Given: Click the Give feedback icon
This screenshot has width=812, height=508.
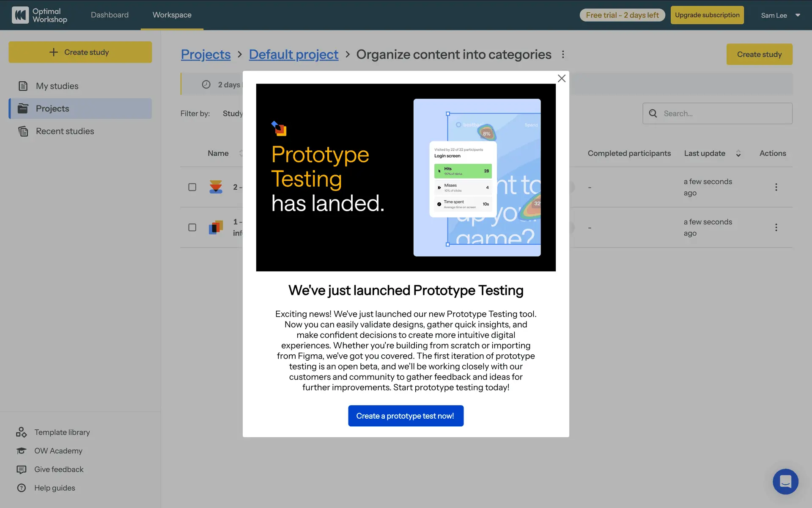Looking at the screenshot, I should point(21,469).
